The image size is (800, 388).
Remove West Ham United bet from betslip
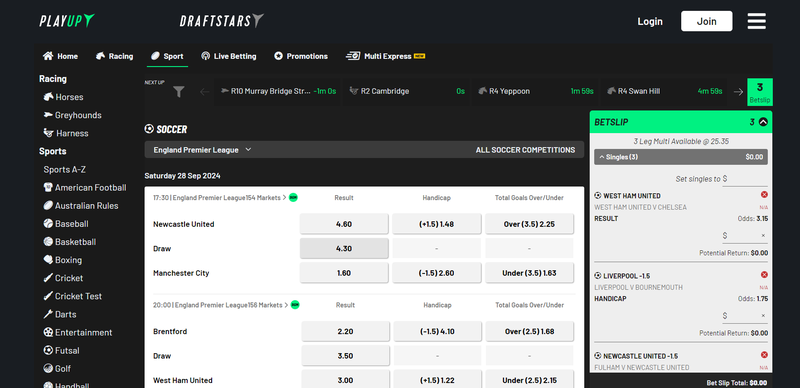point(764,195)
